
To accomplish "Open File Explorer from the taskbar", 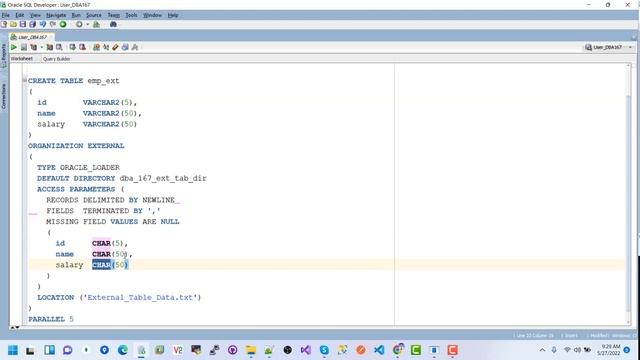I will [x=251, y=350].
